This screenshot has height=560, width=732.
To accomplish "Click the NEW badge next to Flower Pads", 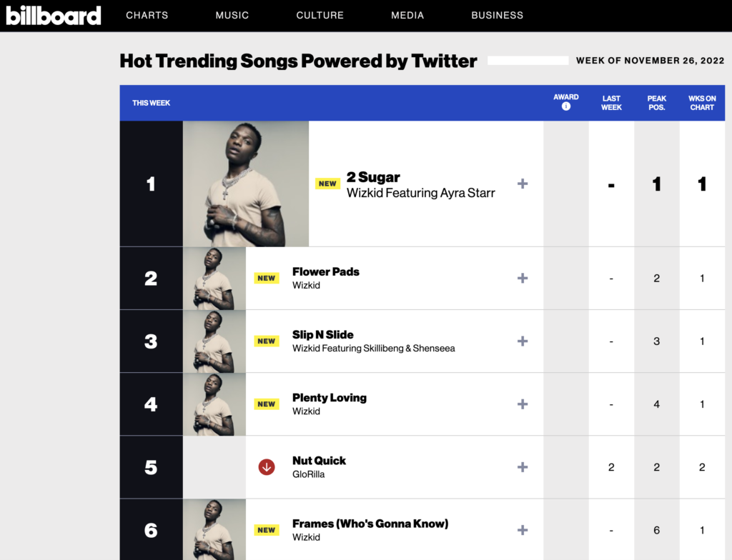I will [x=267, y=278].
